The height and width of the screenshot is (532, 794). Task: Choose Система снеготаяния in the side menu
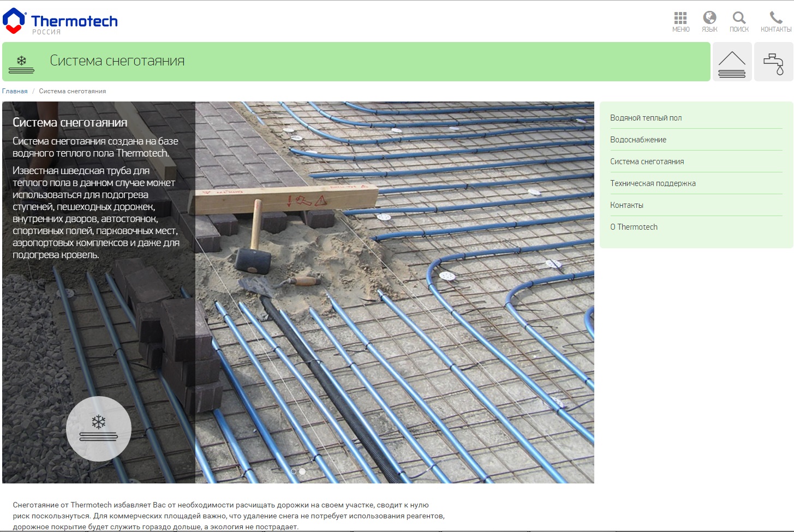[x=647, y=162]
